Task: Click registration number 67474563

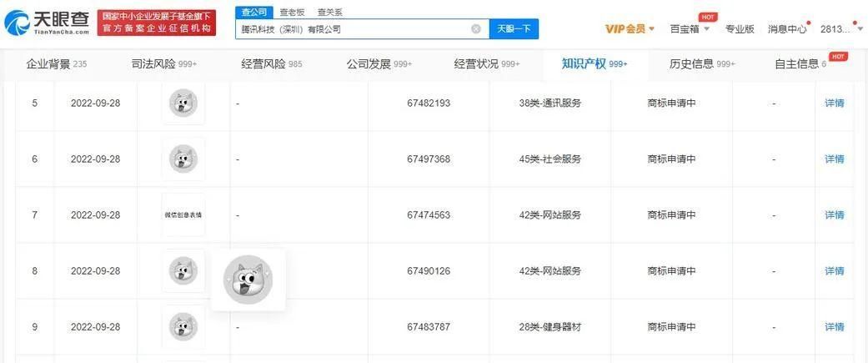Action: click(x=429, y=215)
